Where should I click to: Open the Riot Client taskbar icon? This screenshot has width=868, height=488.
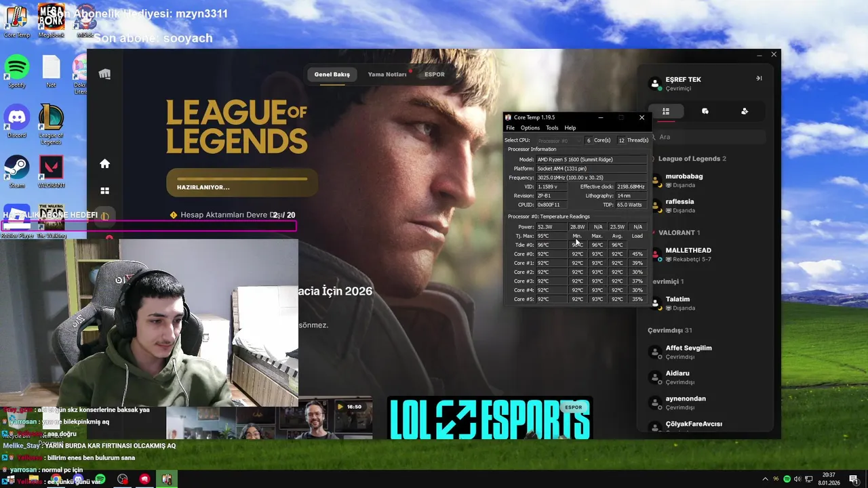point(144,479)
